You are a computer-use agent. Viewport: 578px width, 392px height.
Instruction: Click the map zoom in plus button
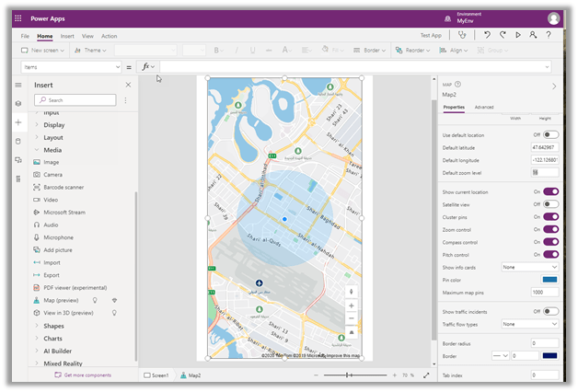351,306
